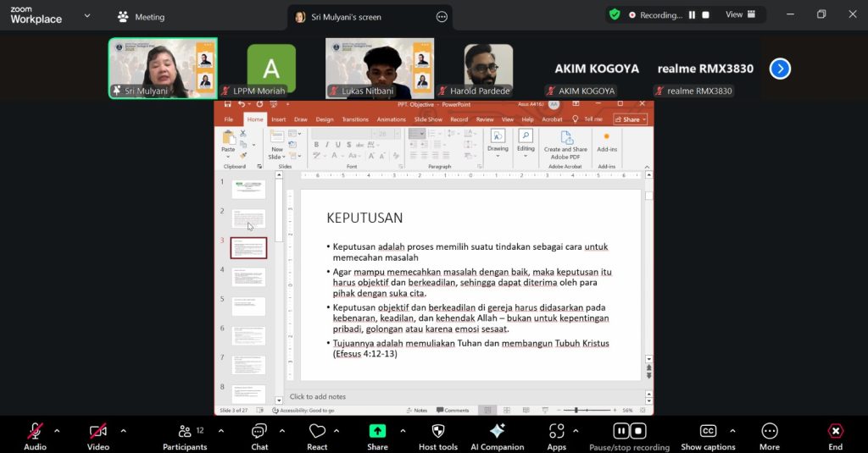Open the Zoom Chat panel
This screenshot has height=453, width=868.
pos(259,436)
